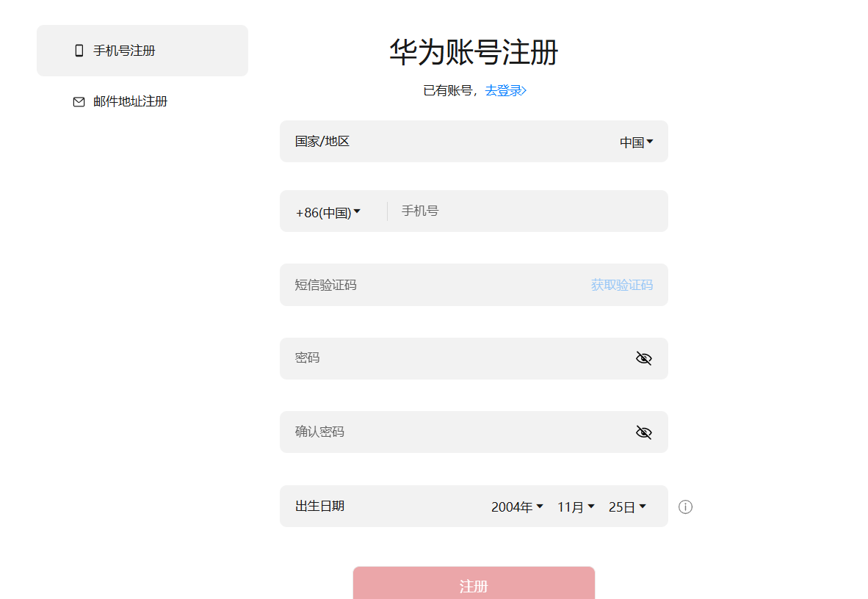Click the 已有账号 text
868x599 pixels.
(448, 90)
